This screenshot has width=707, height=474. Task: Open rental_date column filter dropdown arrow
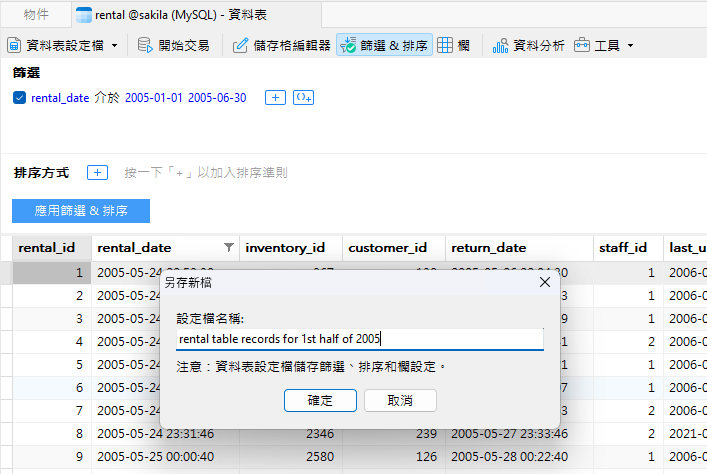coord(228,248)
